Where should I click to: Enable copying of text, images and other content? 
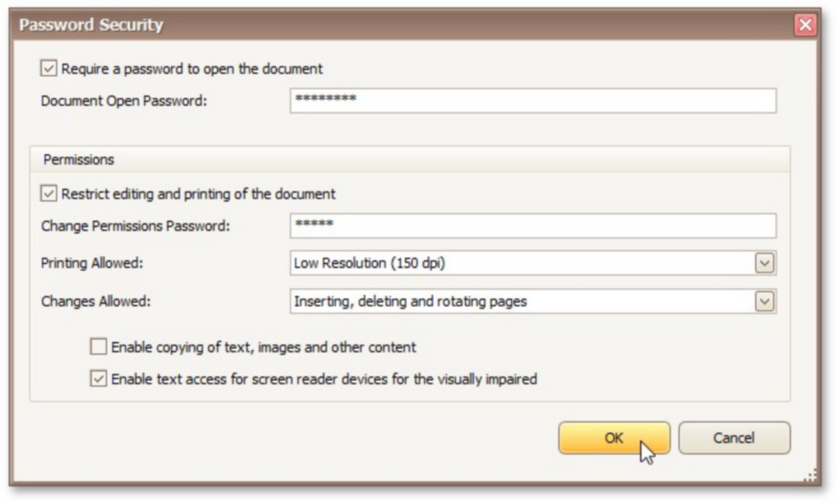pos(98,347)
